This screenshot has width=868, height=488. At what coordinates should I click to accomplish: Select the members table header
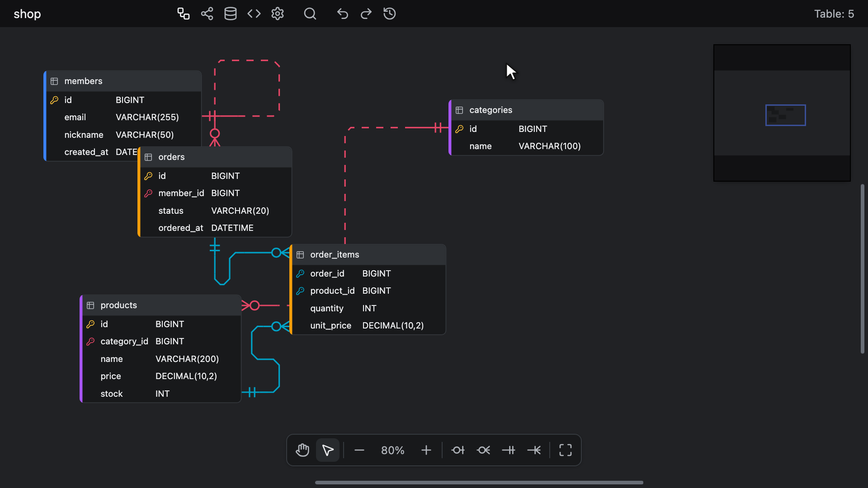click(123, 81)
